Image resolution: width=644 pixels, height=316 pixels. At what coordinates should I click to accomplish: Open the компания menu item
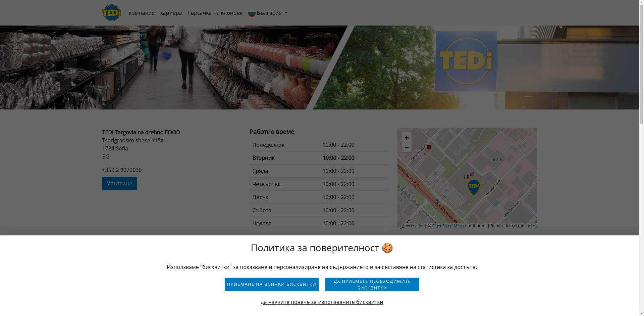(x=142, y=13)
